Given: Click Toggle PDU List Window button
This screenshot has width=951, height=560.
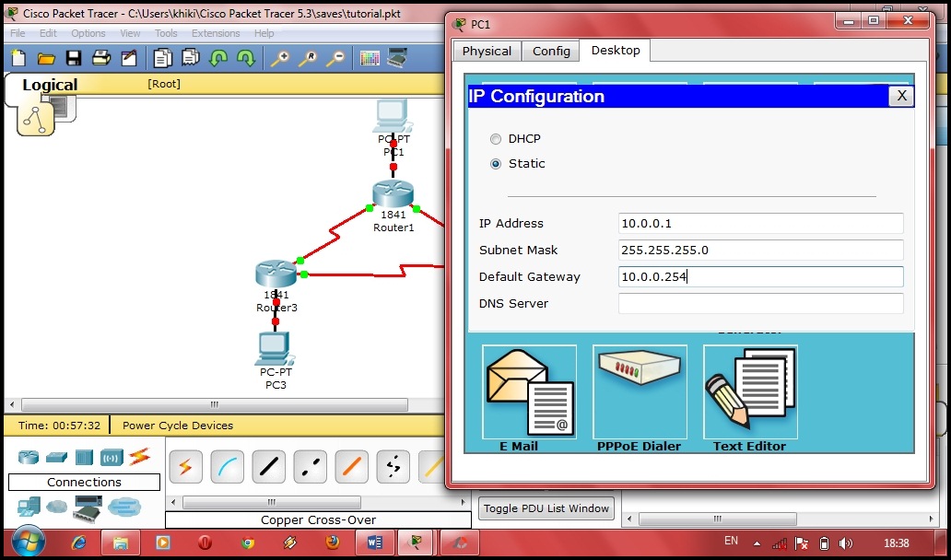Looking at the screenshot, I should (546, 508).
